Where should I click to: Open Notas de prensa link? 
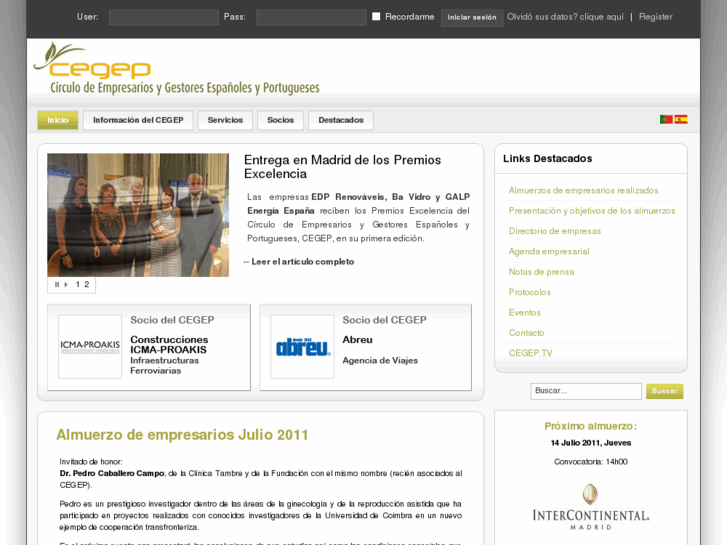[x=541, y=272]
